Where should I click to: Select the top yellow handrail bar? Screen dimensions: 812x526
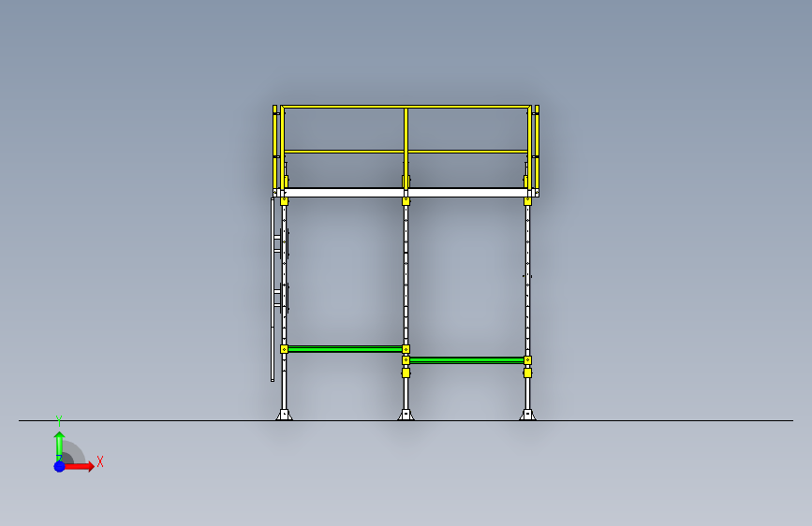(x=406, y=108)
